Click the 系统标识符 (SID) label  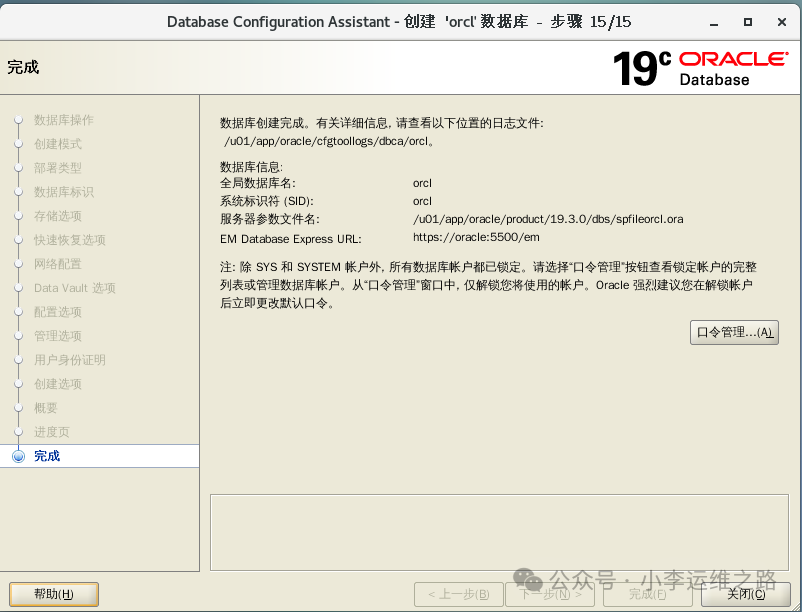(x=267, y=201)
